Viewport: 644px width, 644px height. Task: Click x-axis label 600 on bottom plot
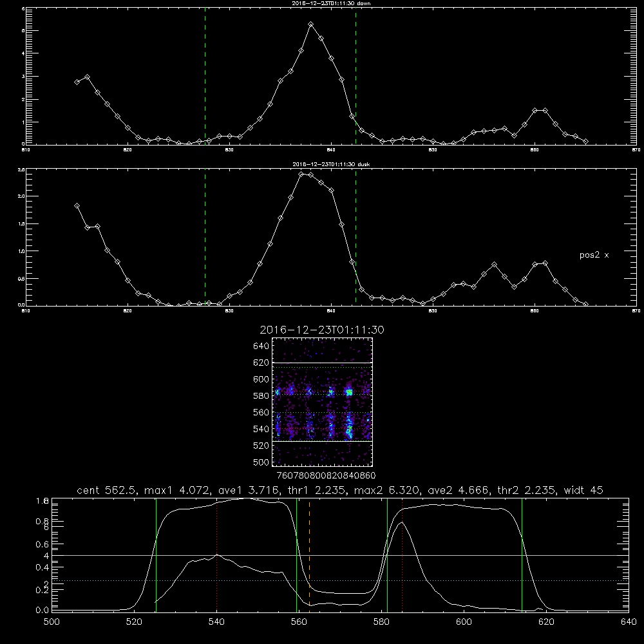[464, 622]
